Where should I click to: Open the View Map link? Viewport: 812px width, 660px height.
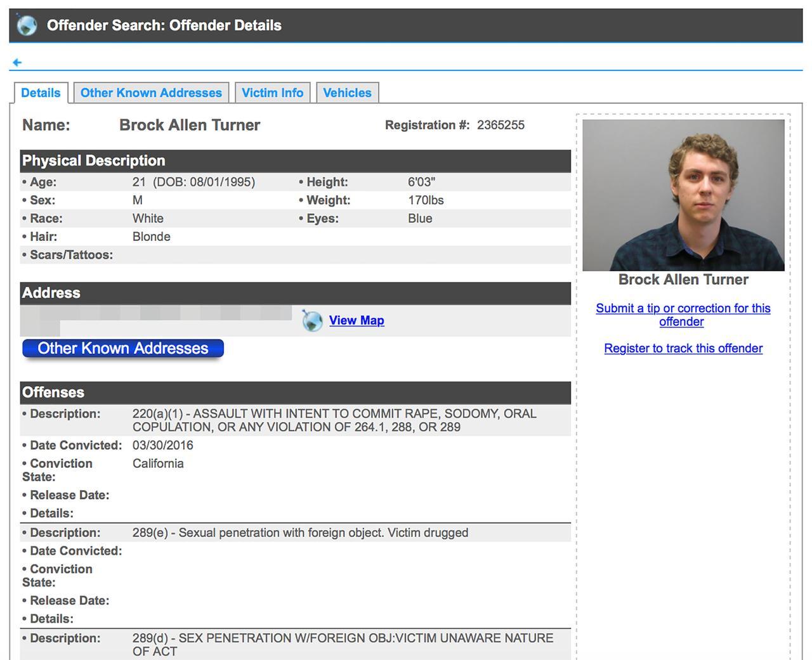356,321
